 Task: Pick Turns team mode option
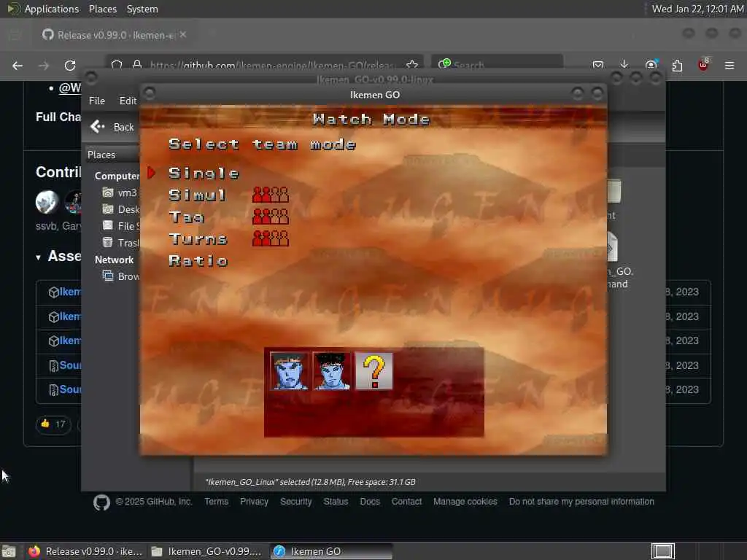[198, 239]
